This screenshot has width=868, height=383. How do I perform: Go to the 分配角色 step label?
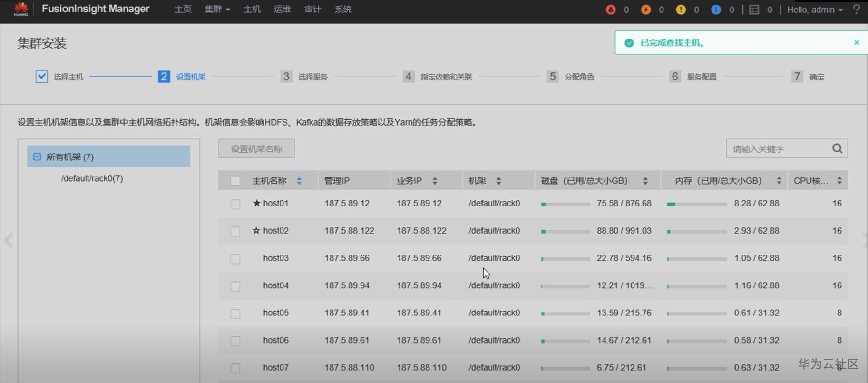click(579, 77)
